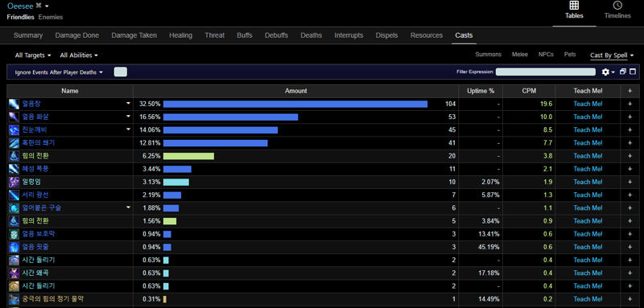
Task: Click the single window icon at far right
Action: (633, 72)
